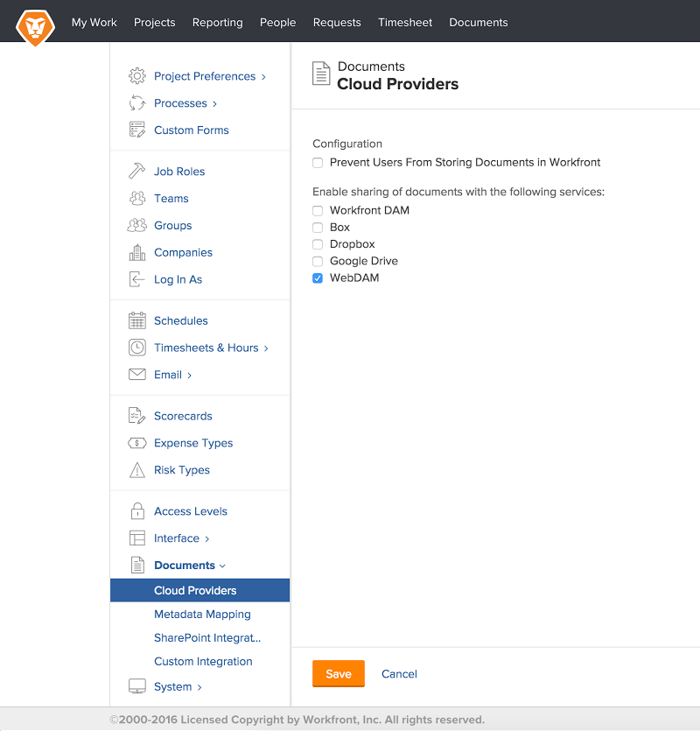
Task: Open the Projects menu
Action: pos(154,23)
